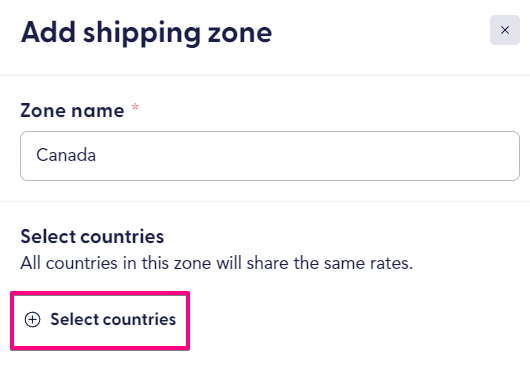Click the Zone name label

[72, 111]
